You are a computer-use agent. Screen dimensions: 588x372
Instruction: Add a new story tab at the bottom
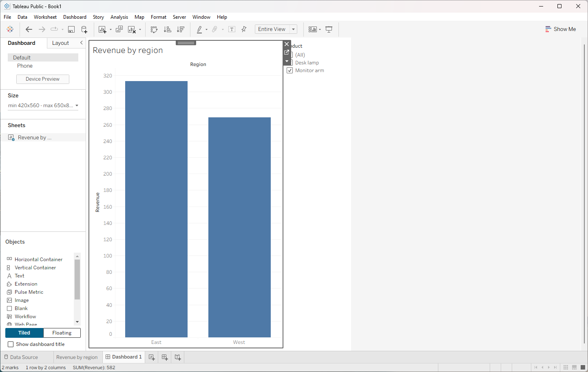[178, 357]
